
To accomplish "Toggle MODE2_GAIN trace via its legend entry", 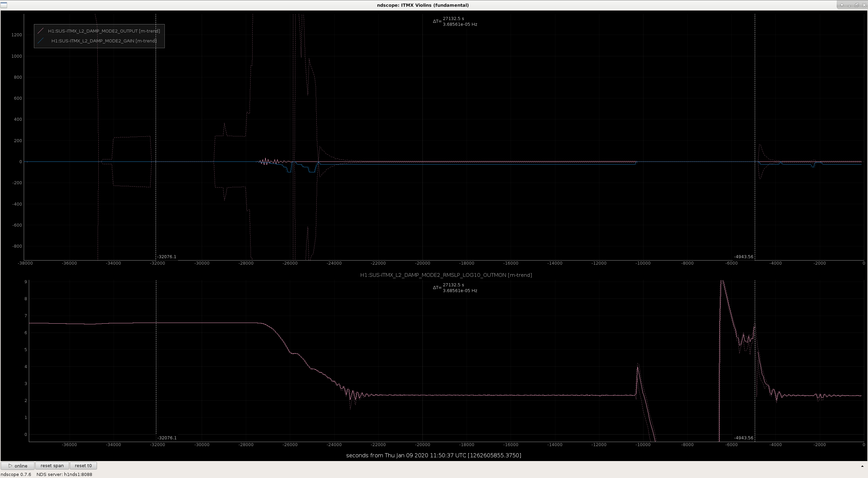I will coord(104,41).
